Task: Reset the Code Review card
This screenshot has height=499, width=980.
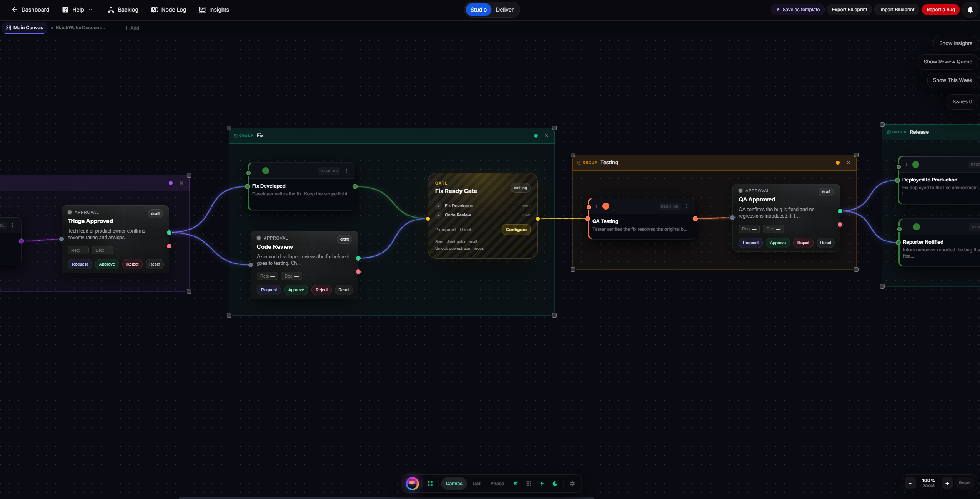Action: coord(344,290)
